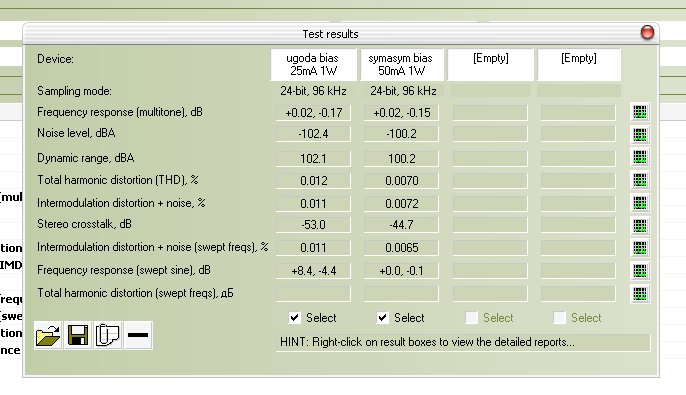Click IMD + noise value 0.0072
The width and height of the screenshot is (686, 395).
pos(401,204)
